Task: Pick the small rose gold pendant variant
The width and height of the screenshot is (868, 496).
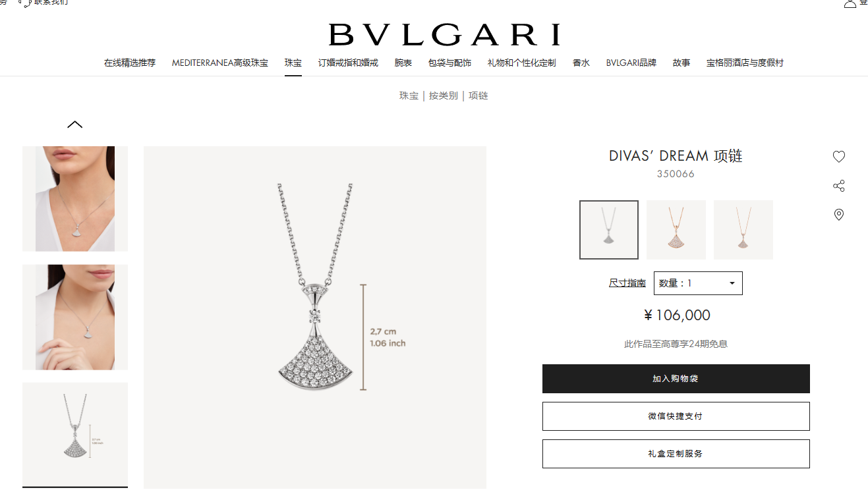Action: 743,230
